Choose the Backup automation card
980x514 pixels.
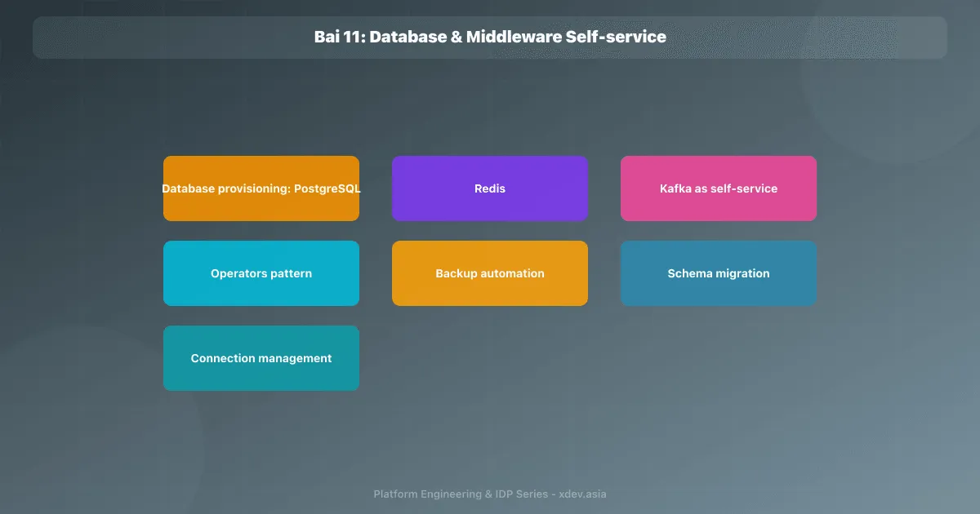(x=490, y=273)
